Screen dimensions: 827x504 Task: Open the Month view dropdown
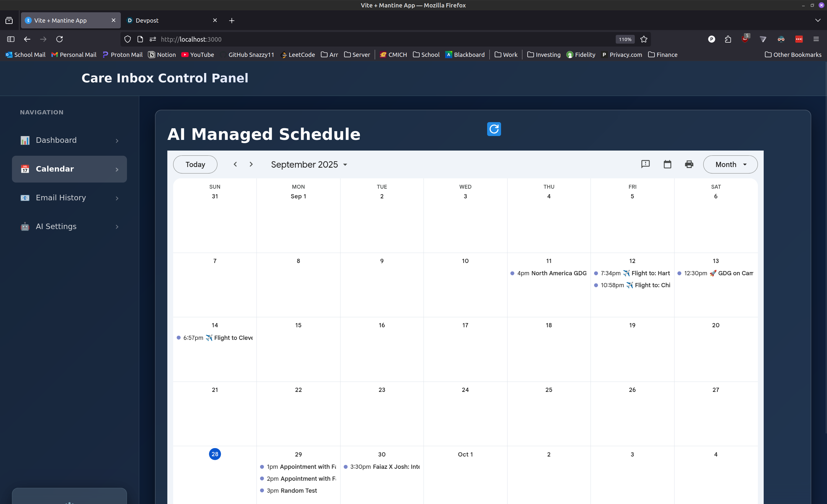point(730,164)
